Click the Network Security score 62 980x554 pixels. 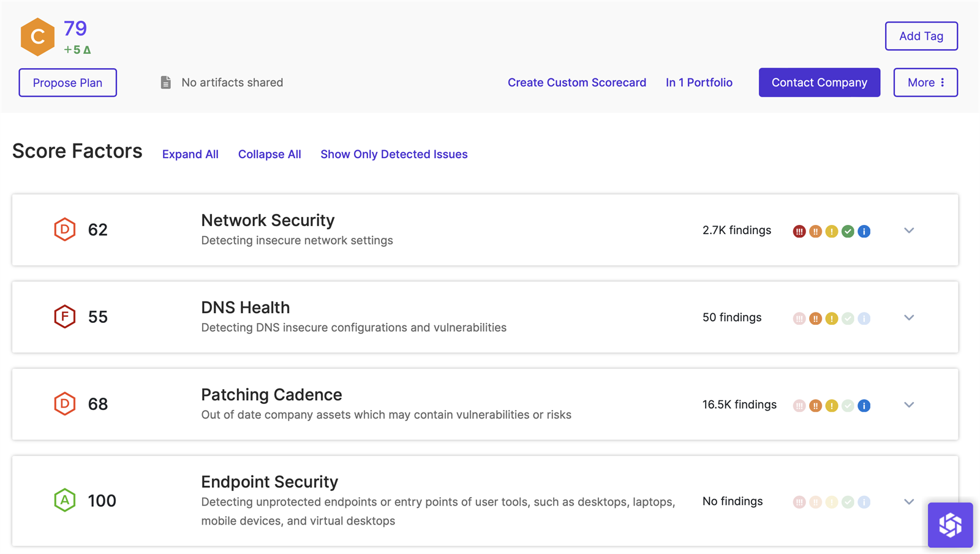[98, 230]
